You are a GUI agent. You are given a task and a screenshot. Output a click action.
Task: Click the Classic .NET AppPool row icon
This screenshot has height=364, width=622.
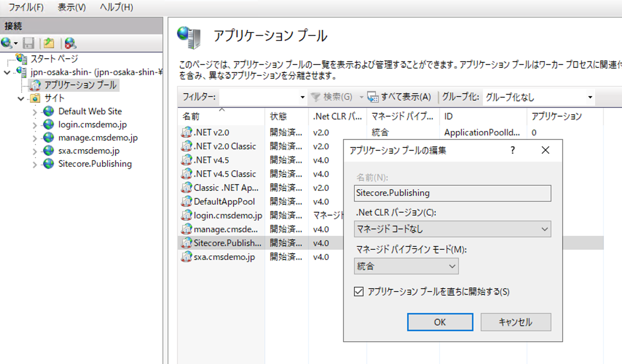click(x=186, y=187)
